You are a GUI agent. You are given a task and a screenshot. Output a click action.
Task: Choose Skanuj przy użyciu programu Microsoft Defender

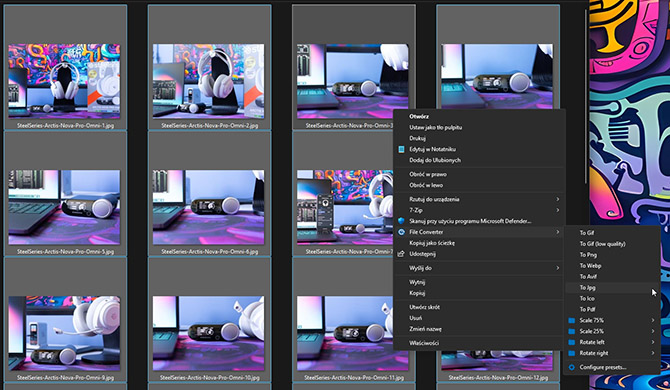[479, 221]
